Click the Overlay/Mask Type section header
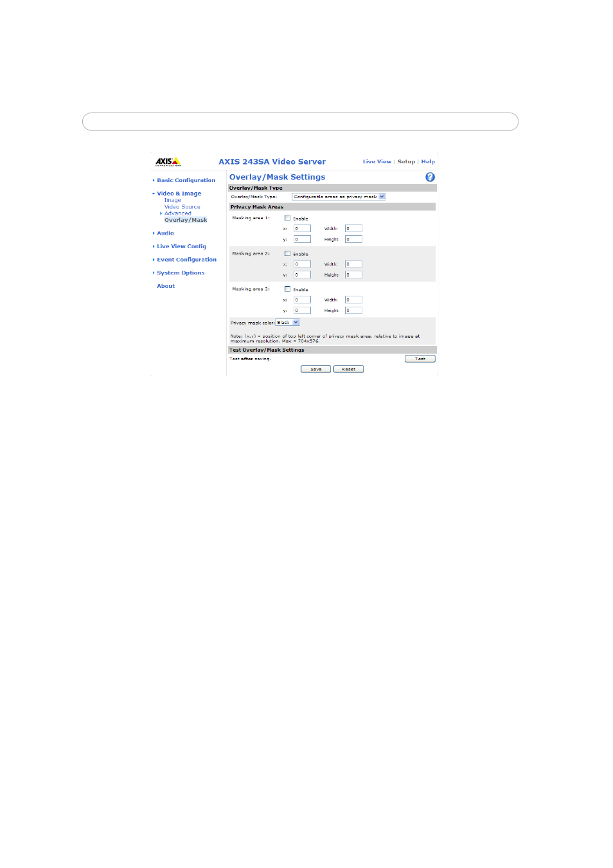Screen dimensions: 613x868 click(x=332, y=188)
